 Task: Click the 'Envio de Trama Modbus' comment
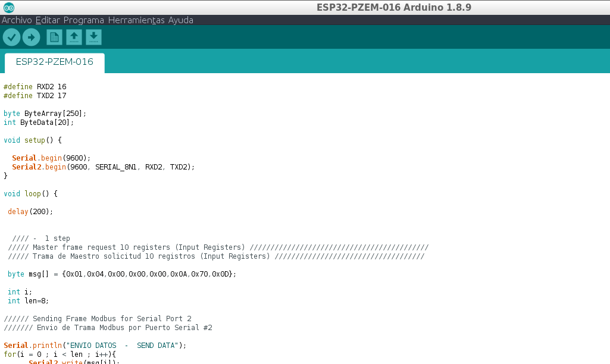tap(108, 328)
